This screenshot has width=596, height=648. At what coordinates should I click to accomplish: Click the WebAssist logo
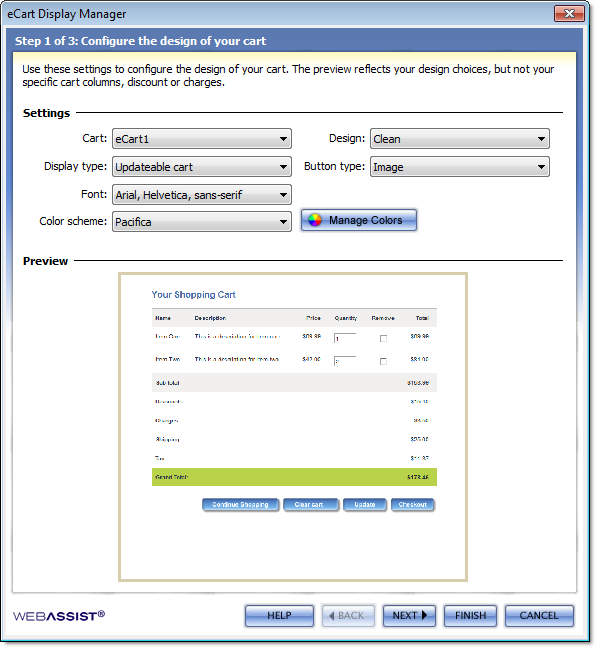tap(59, 616)
